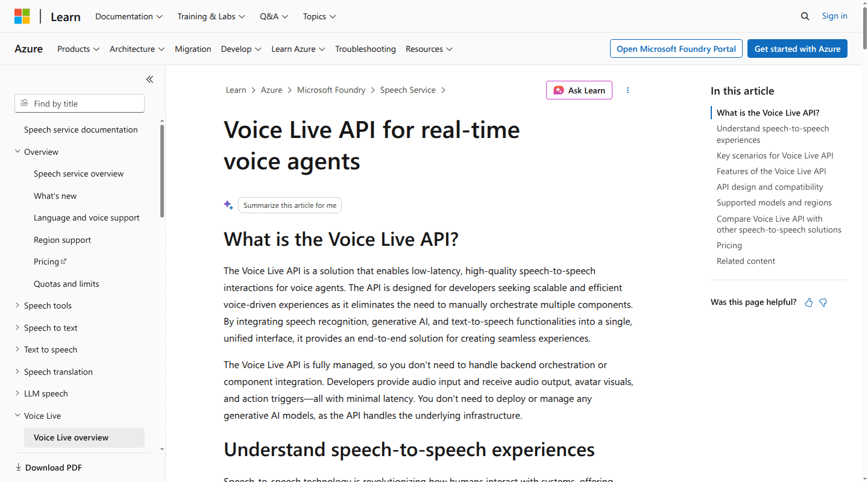
Task: Expand the LLM speech tree node
Action: tap(17, 393)
